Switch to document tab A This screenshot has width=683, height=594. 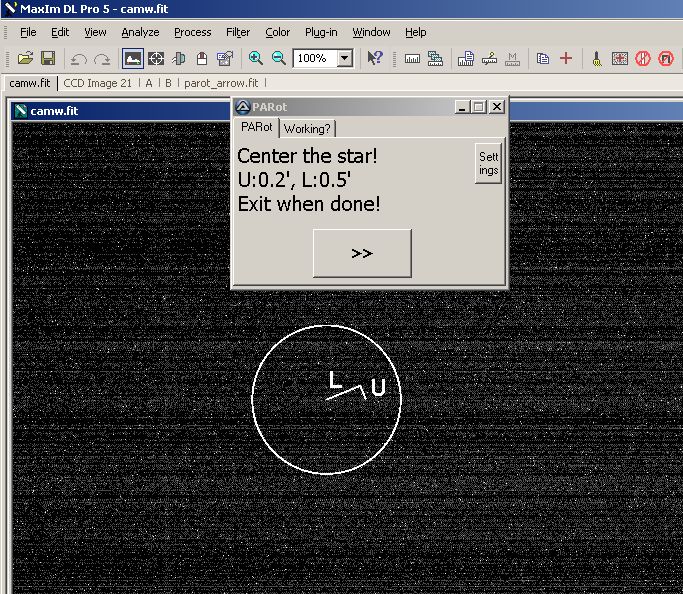coord(149,83)
